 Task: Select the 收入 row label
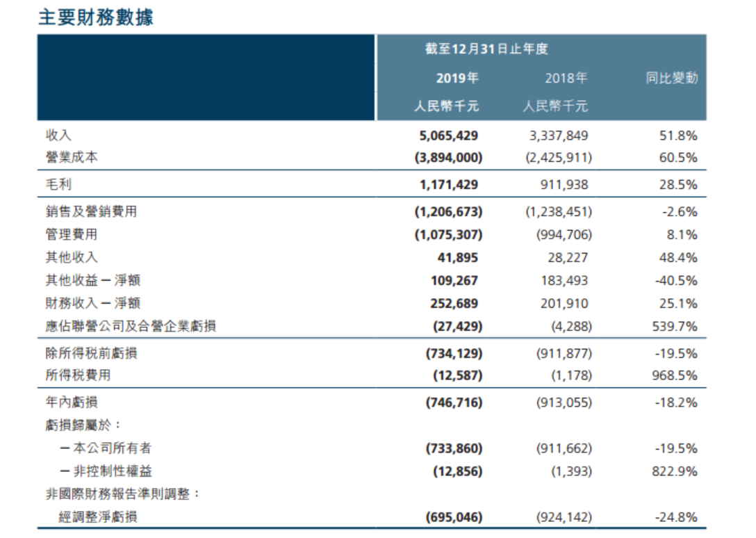point(58,135)
